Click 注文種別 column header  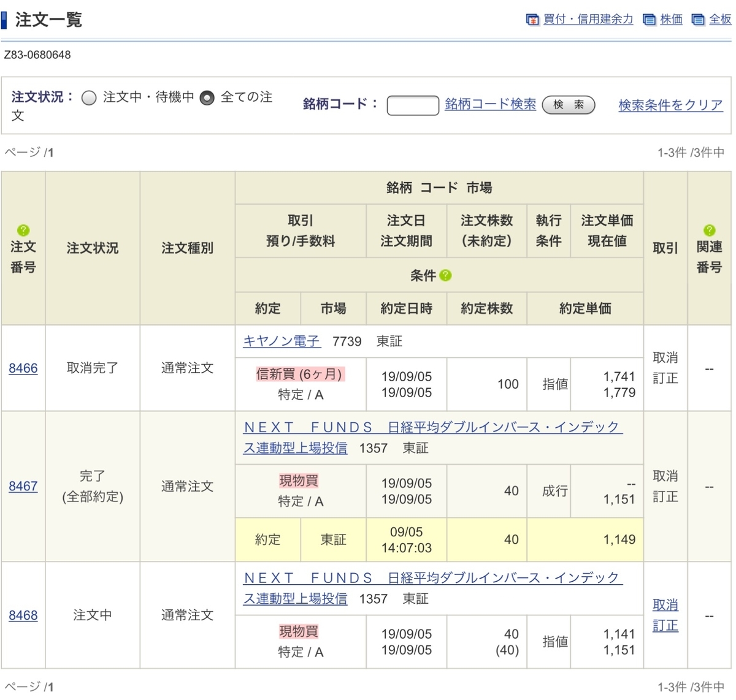click(x=188, y=248)
